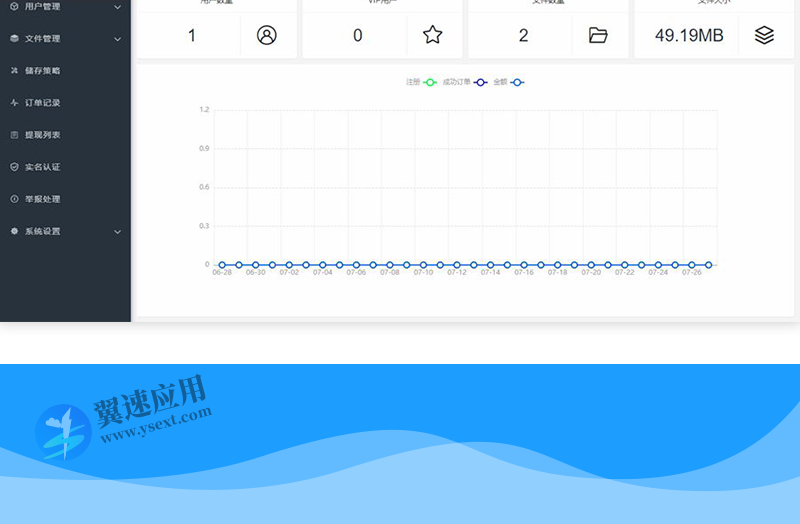The height and width of the screenshot is (524, 800).
Task: Click the x-axis date label 07-02
Action: pyautogui.click(x=289, y=272)
